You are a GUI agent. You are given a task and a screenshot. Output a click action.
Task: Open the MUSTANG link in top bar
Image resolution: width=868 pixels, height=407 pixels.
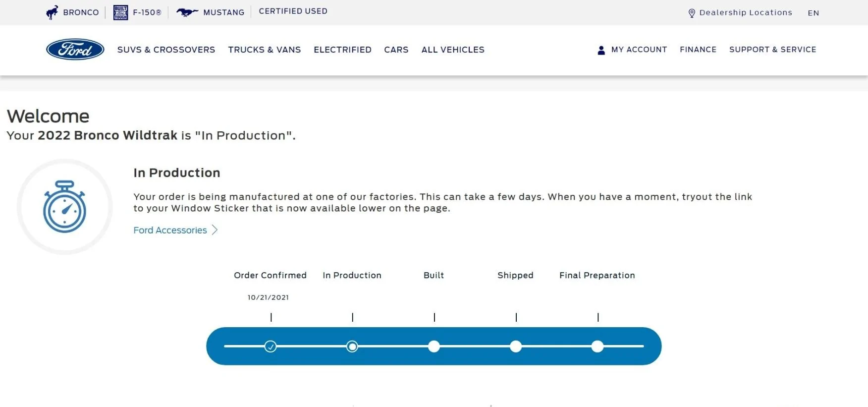(x=224, y=12)
